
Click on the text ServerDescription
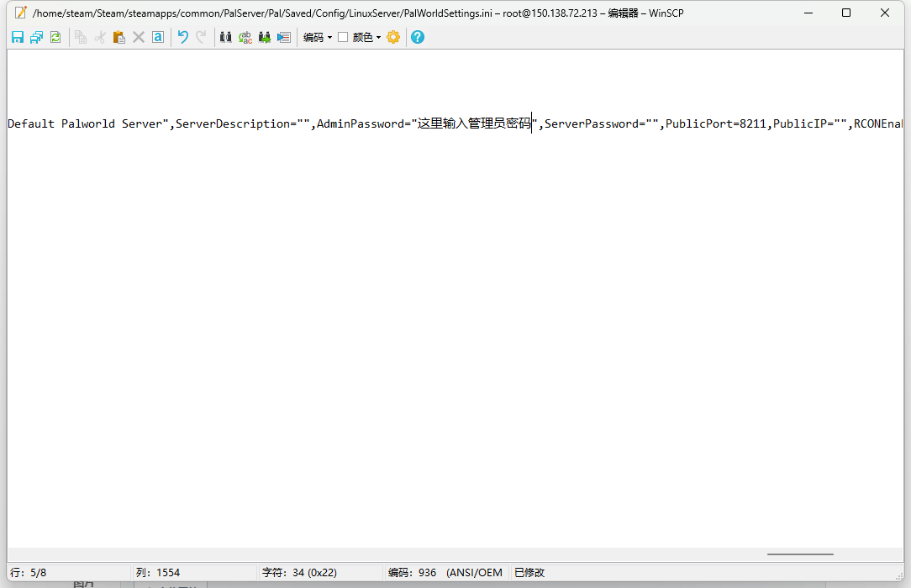[x=233, y=123]
